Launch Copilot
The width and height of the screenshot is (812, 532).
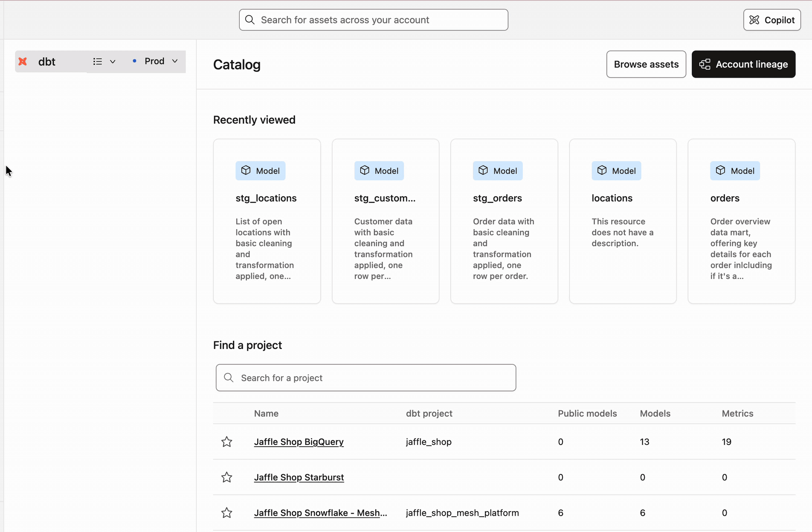click(772, 20)
